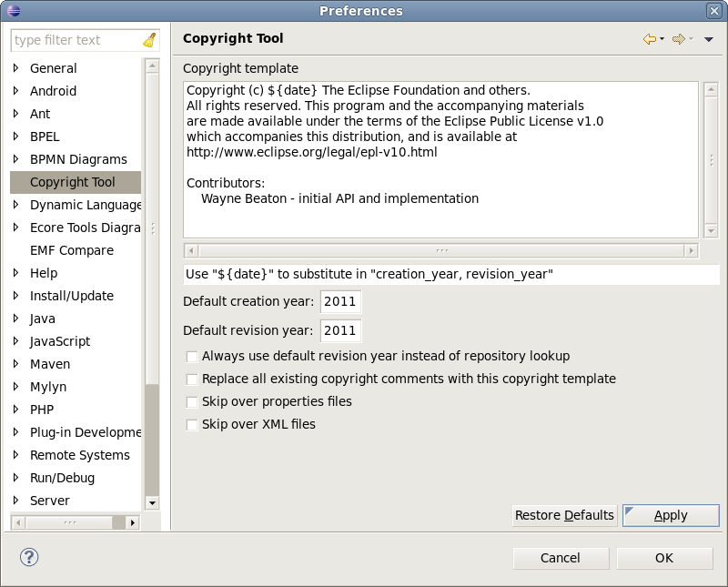Click template vertical scrollbar down arrow
Screen dimensions: 728x587
(x=711, y=230)
